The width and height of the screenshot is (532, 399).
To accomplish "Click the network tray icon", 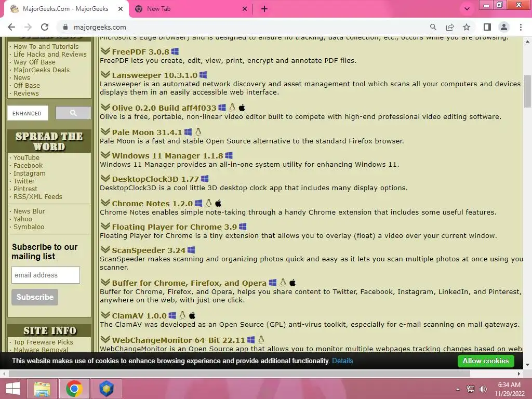I will click(471, 389).
